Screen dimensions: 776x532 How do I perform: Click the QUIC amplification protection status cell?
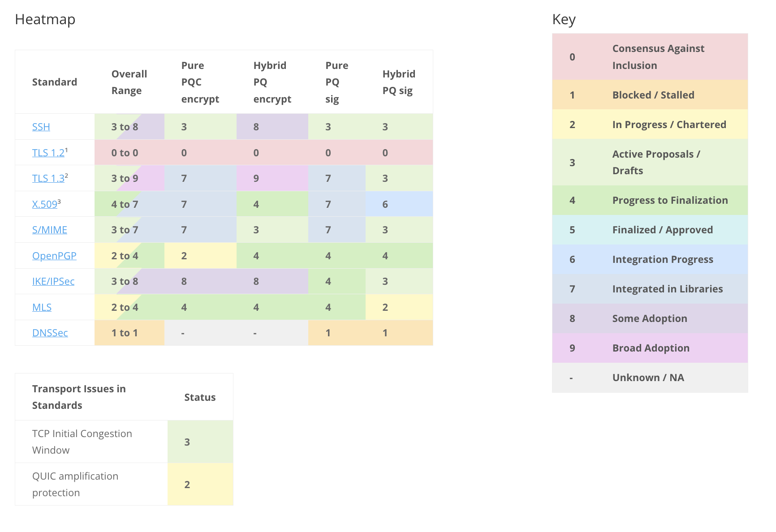pyautogui.click(x=200, y=484)
